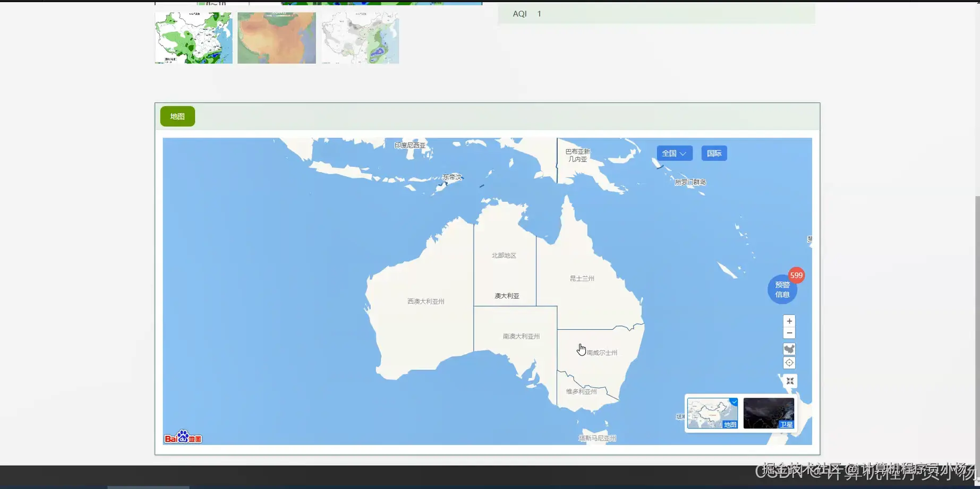Click the 西澳大利亚州 label on map
980x489 pixels.
coord(426,302)
